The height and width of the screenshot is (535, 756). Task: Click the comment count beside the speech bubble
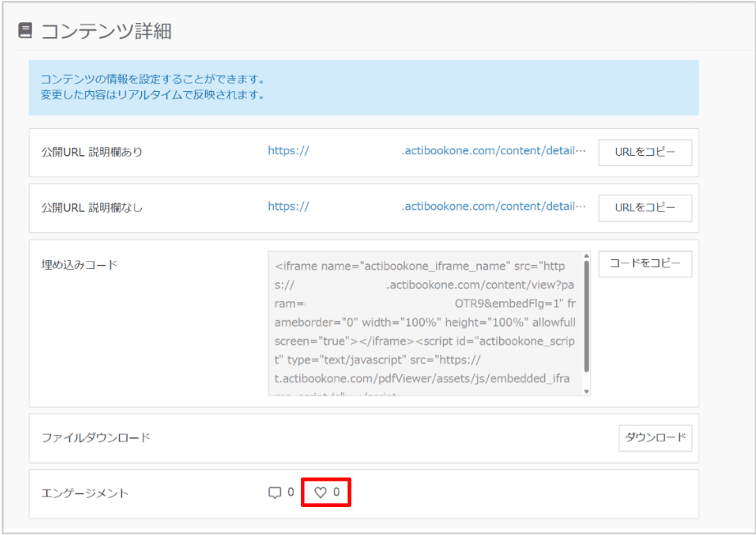point(290,492)
